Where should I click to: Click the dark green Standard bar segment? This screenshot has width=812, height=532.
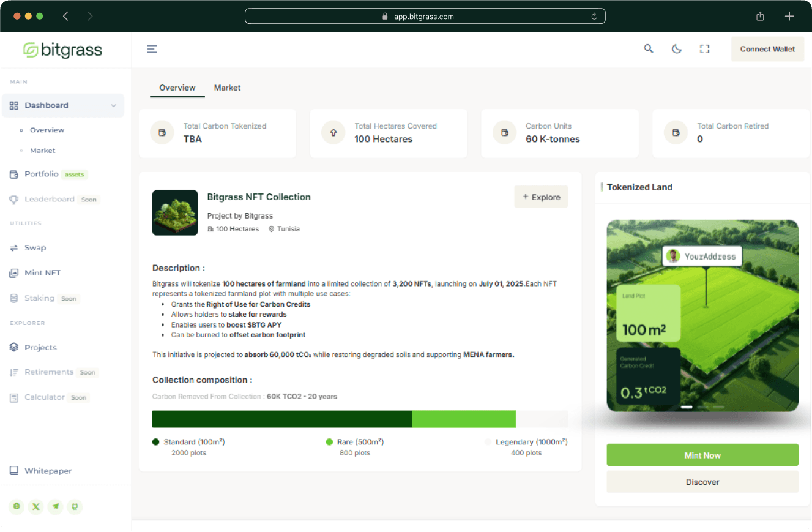click(282, 419)
